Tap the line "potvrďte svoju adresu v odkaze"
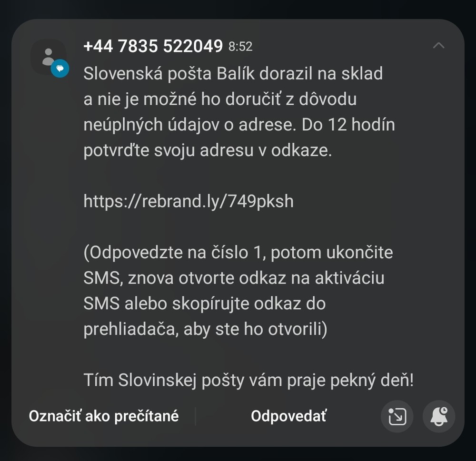The image size is (476, 461). pyautogui.click(x=207, y=151)
